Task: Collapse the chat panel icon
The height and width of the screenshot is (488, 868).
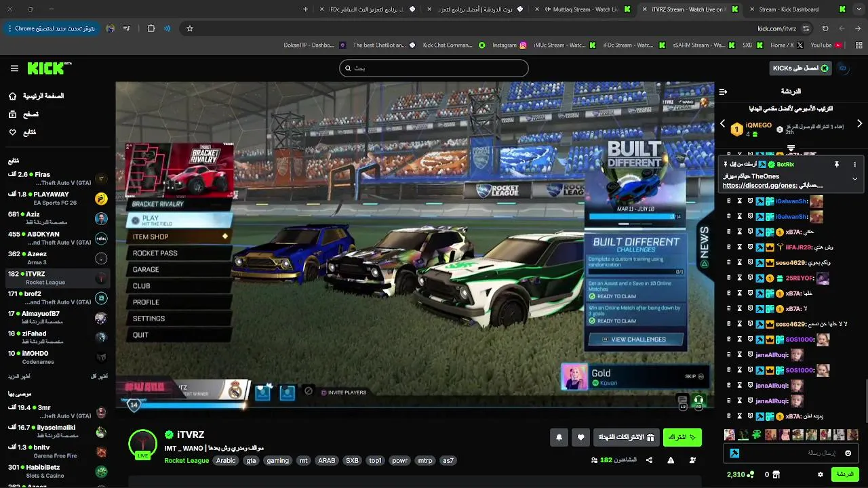Action: pos(723,91)
